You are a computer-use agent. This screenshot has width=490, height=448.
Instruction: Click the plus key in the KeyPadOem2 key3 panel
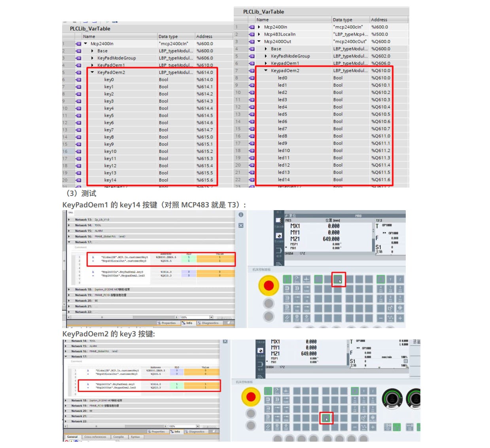point(373,427)
